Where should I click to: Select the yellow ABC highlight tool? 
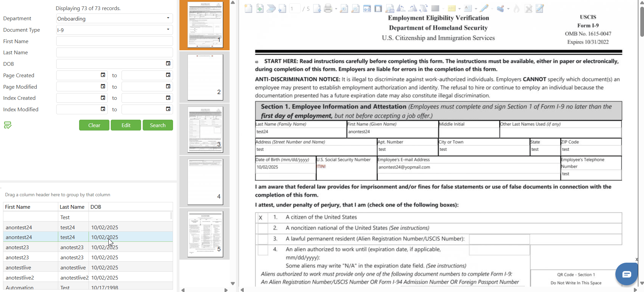[x=452, y=9]
